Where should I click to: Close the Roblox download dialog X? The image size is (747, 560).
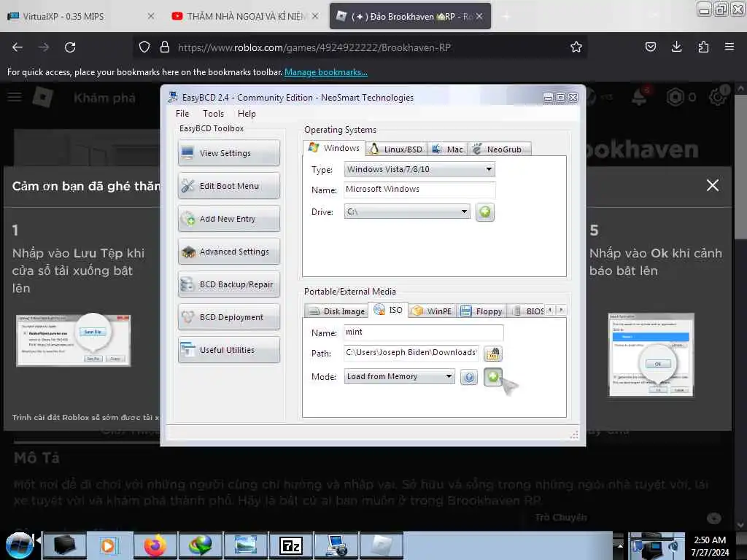(712, 185)
